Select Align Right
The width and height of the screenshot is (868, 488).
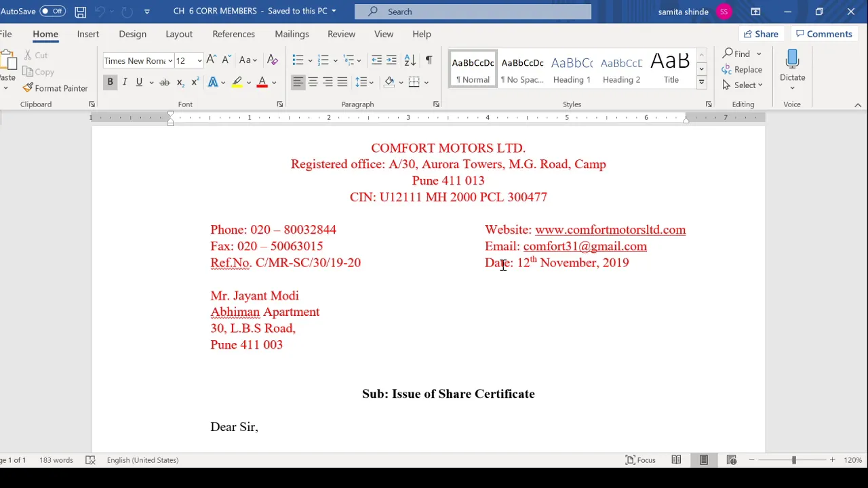328,82
